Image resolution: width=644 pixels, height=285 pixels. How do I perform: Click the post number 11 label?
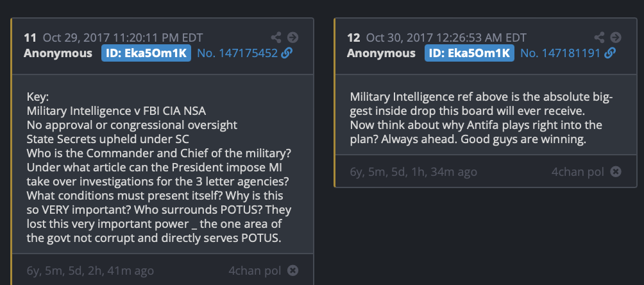point(30,37)
